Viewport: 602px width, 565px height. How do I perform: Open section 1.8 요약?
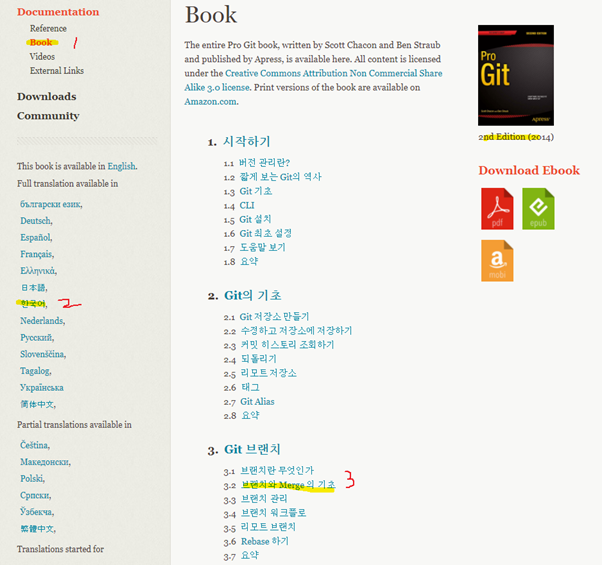tap(249, 262)
